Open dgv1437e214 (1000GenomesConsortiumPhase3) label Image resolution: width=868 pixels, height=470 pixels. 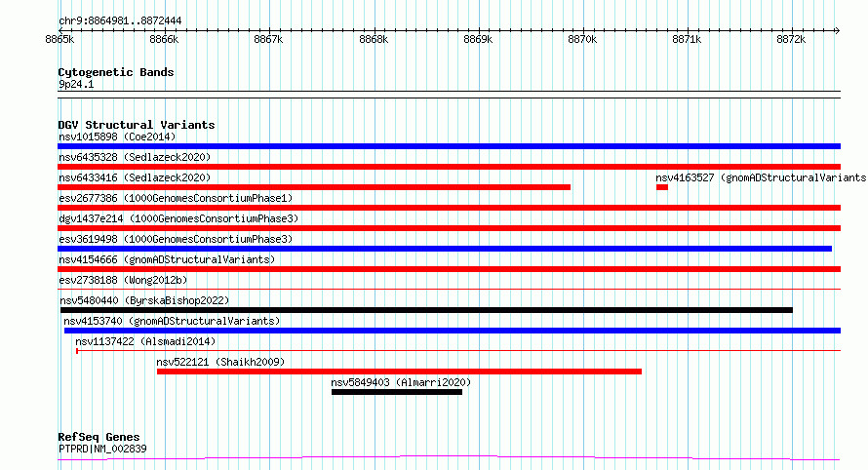pyautogui.click(x=178, y=218)
